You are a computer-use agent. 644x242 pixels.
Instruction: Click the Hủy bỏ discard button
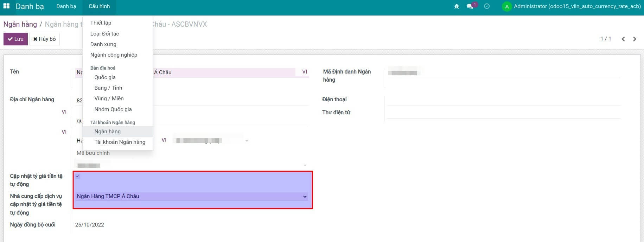click(44, 39)
